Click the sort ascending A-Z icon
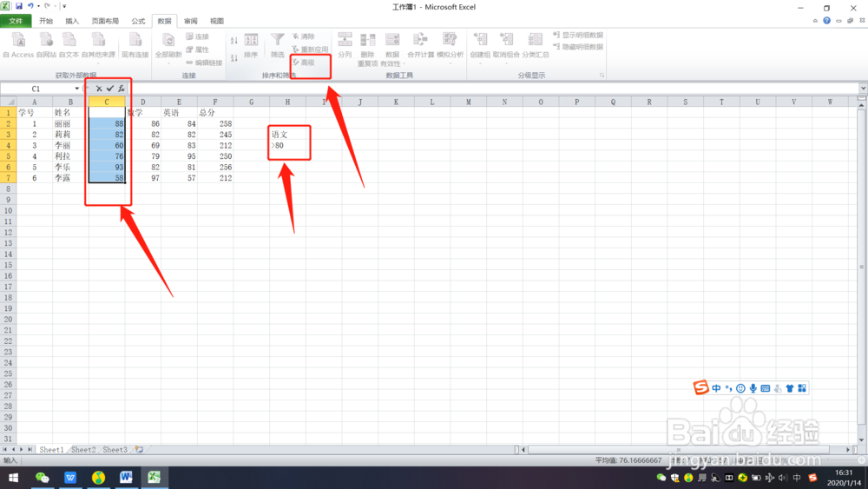 (x=234, y=41)
